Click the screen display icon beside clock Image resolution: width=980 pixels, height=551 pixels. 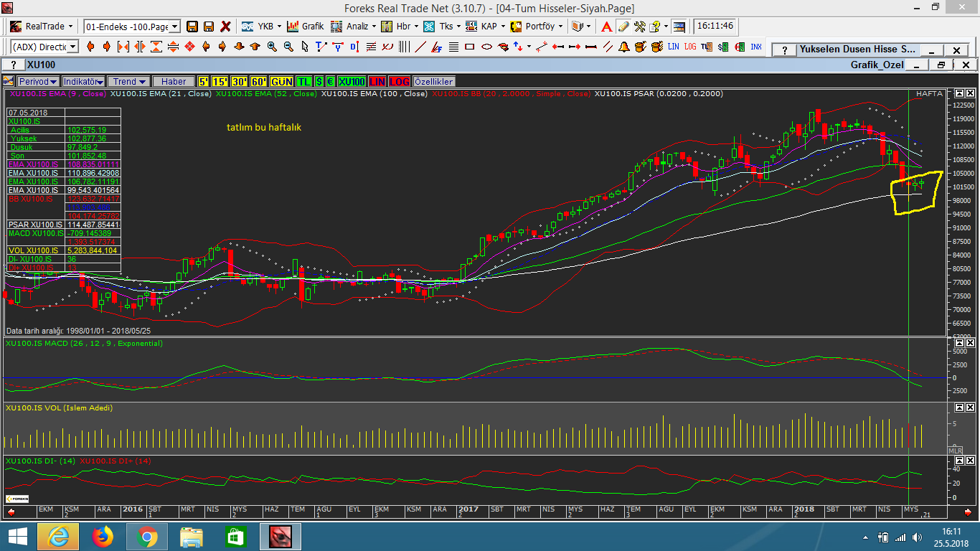point(679,27)
